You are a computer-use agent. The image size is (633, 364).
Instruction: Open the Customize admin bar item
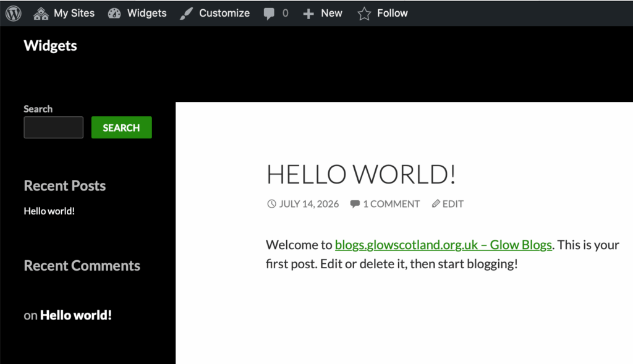(224, 14)
